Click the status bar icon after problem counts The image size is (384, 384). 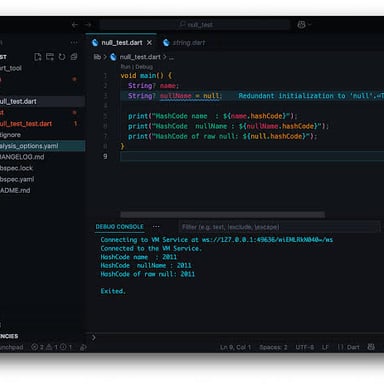83,347
